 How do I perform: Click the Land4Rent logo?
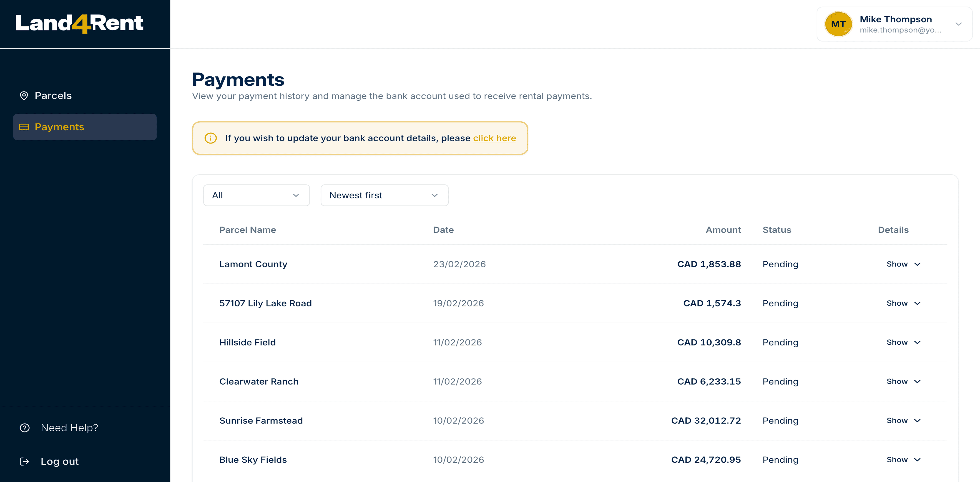click(x=79, y=24)
